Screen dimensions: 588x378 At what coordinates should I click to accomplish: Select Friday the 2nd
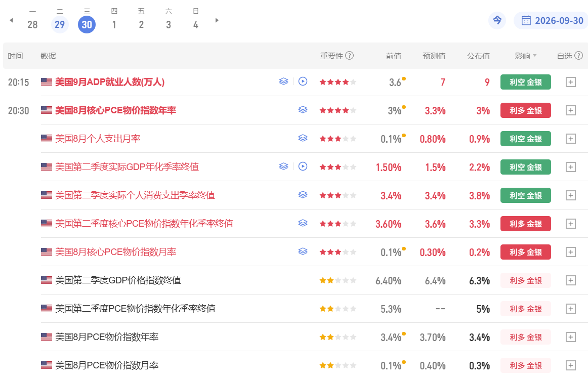point(141,25)
